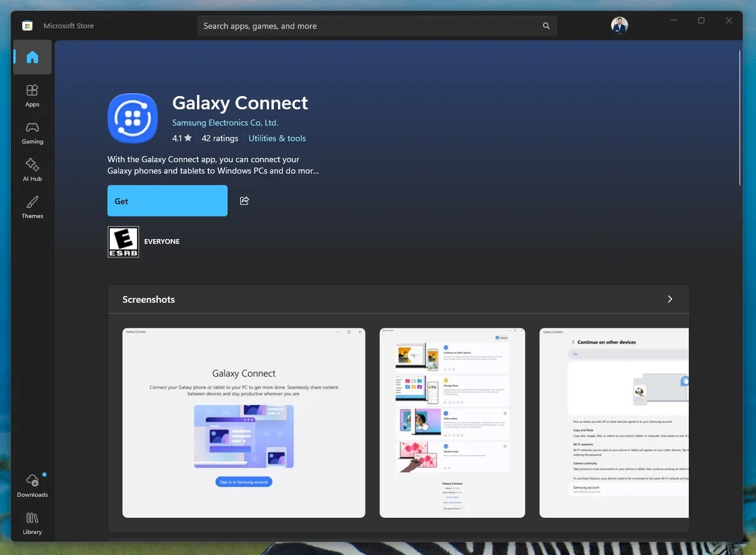This screenshot has height=555, width=756.
Task: Minimize the Microsoft Store window
Action: tap(674, 20)
